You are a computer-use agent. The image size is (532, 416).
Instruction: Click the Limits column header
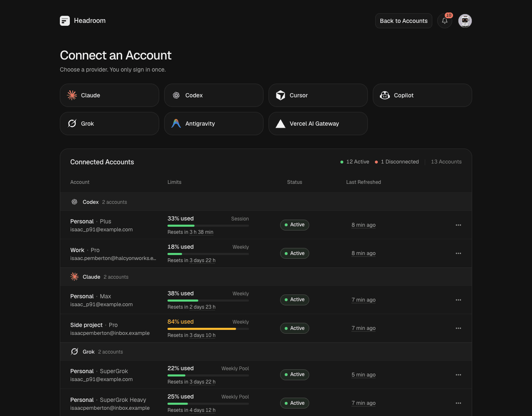pos(175,182)
